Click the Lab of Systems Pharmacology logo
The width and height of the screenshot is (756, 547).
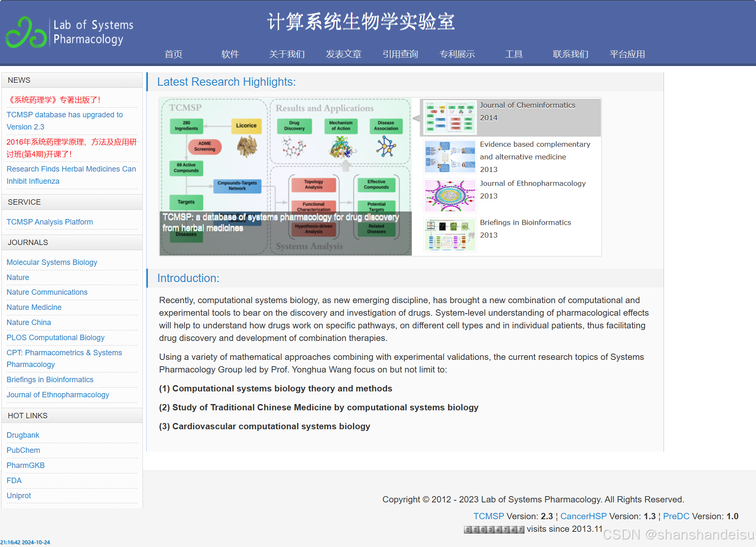69,32
